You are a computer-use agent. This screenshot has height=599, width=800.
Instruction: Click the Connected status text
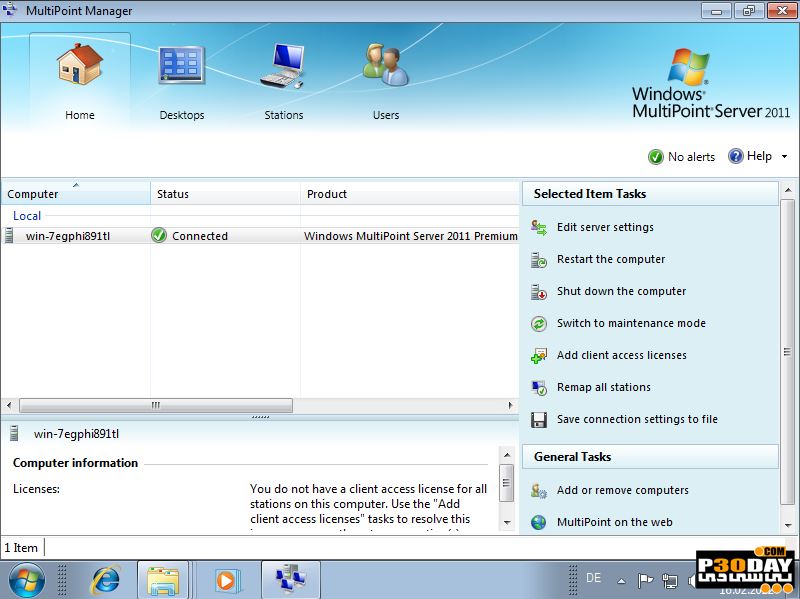point(200,236)
